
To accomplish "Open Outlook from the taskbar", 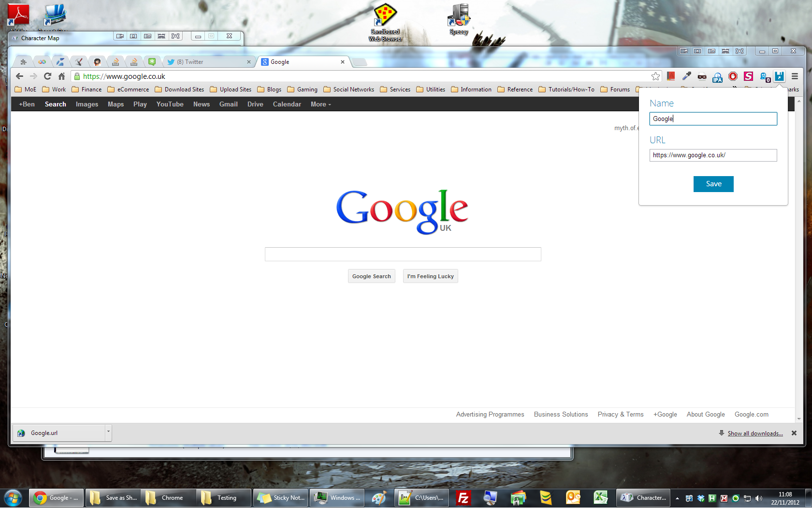I will point(573,498).
